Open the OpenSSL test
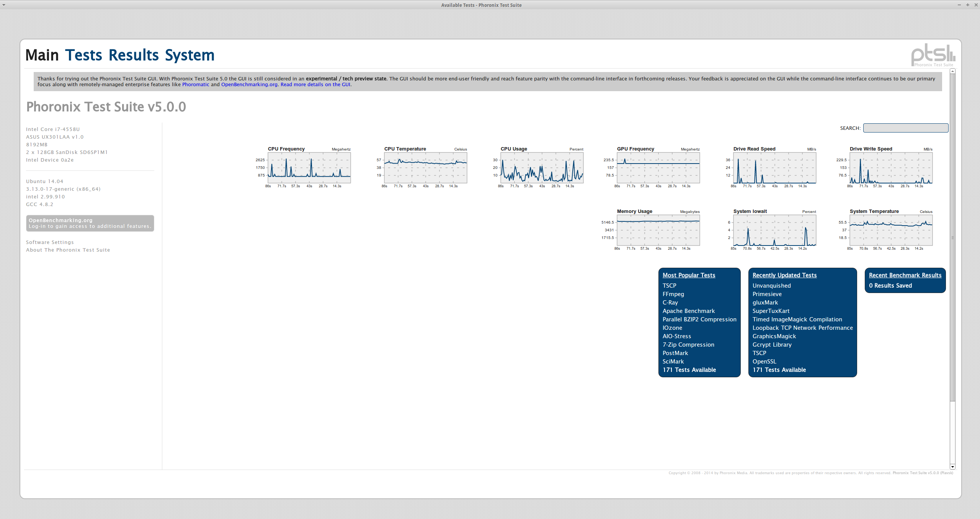 point(764,362)
